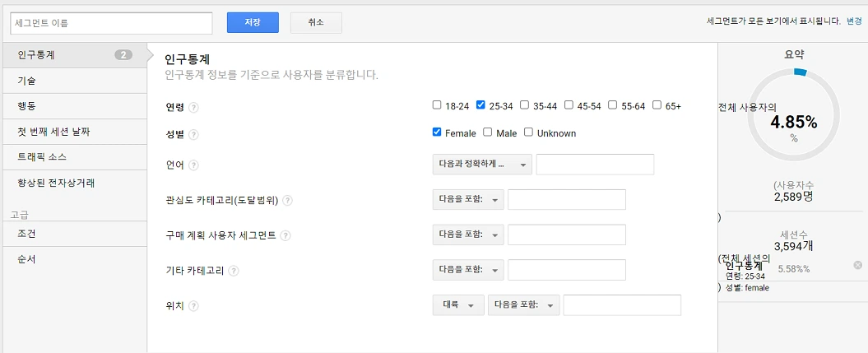Viewport: 868px width, 353px height.
Task: Select the 인구통계 sidebar tab
Action: click(x=73, y=55)
